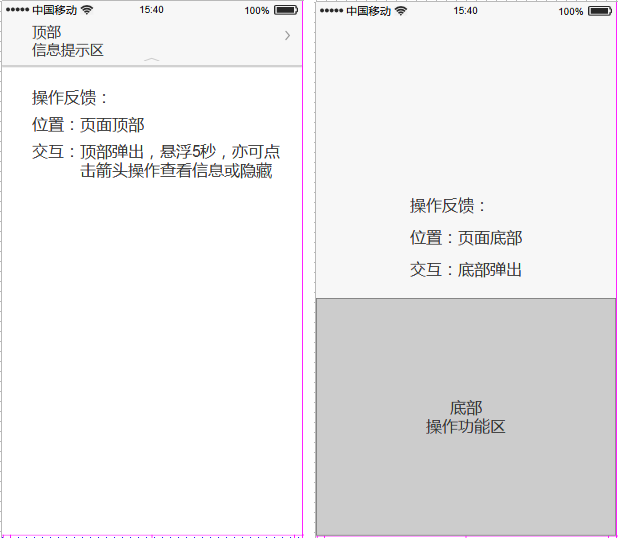Select the text 交互：底部弹出
The width and height of the screenshot is (618, 538).
pyautogui.click(x=466, y=270)
